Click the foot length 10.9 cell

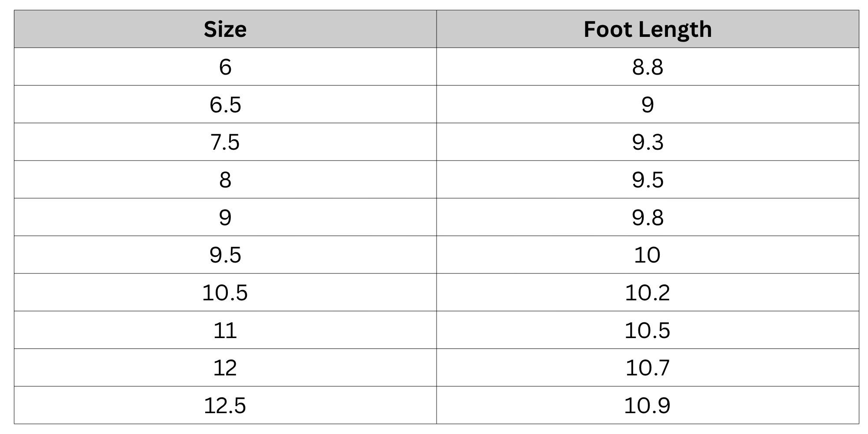648,405
